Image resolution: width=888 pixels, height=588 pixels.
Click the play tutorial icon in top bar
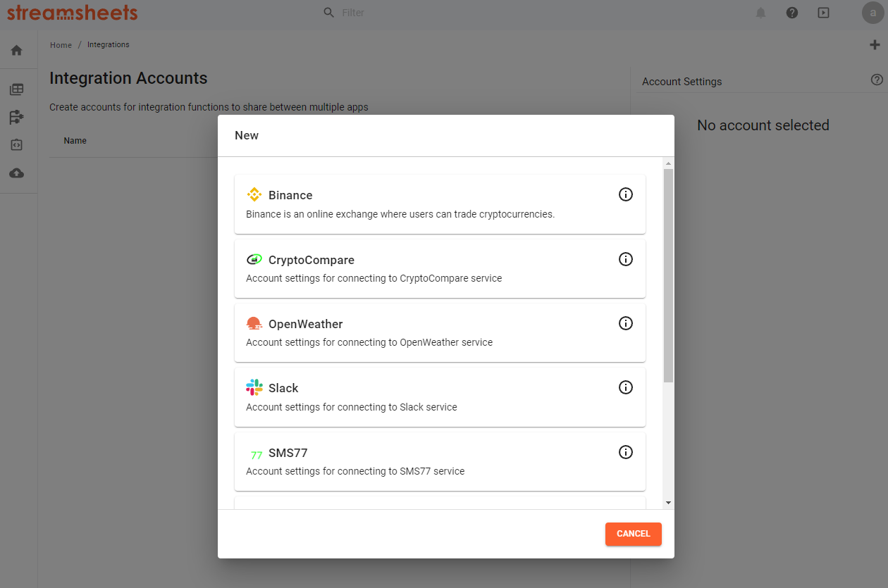pos(823,13)
